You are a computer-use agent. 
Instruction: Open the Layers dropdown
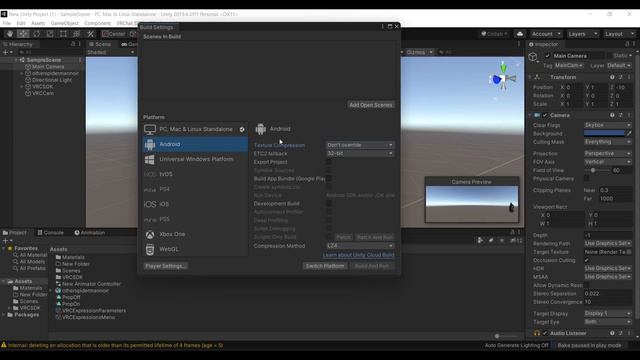tap(583, 34)
